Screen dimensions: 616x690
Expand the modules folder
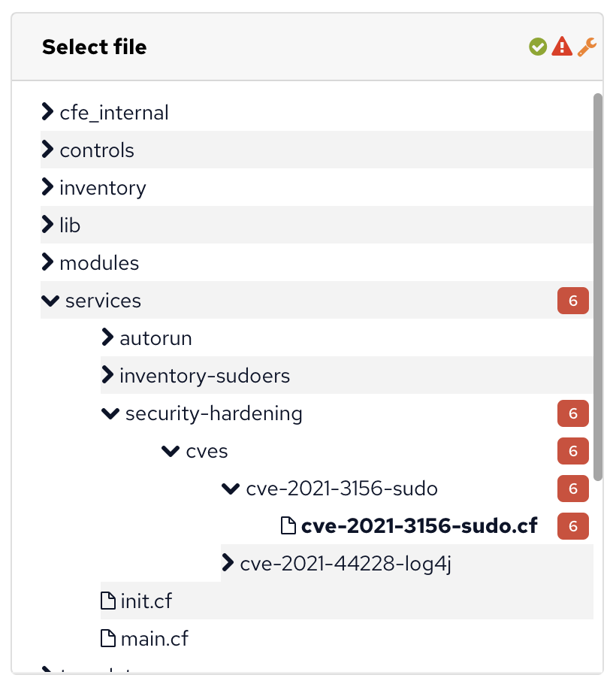(47, 262)
